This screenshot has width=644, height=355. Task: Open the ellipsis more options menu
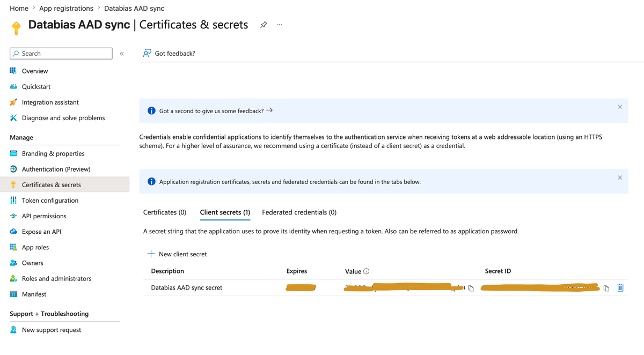coord(280,25)
